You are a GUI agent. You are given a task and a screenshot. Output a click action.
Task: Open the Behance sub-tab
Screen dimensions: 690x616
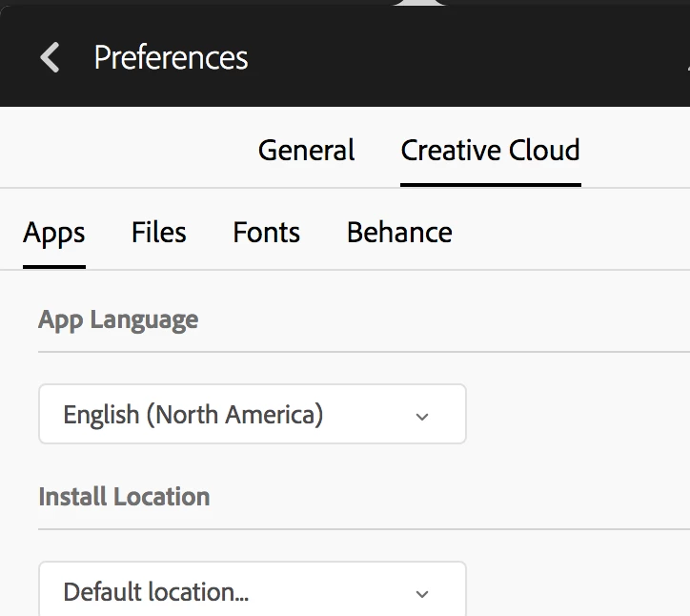pos(399,233)
